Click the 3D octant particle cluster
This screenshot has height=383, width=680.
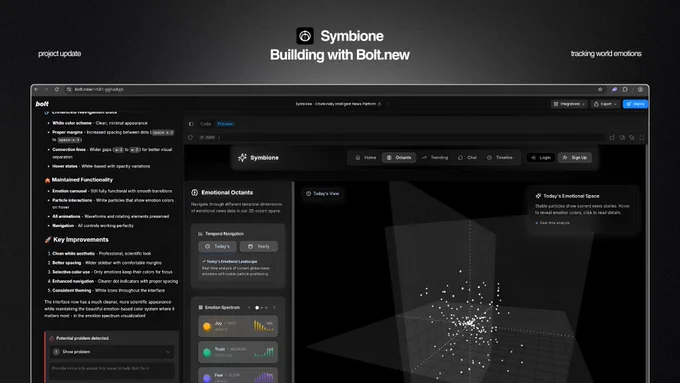coord(469,322)
